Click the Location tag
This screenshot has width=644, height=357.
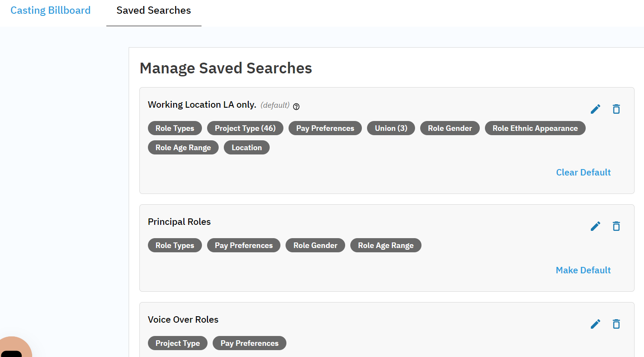(x=247, y=148)
